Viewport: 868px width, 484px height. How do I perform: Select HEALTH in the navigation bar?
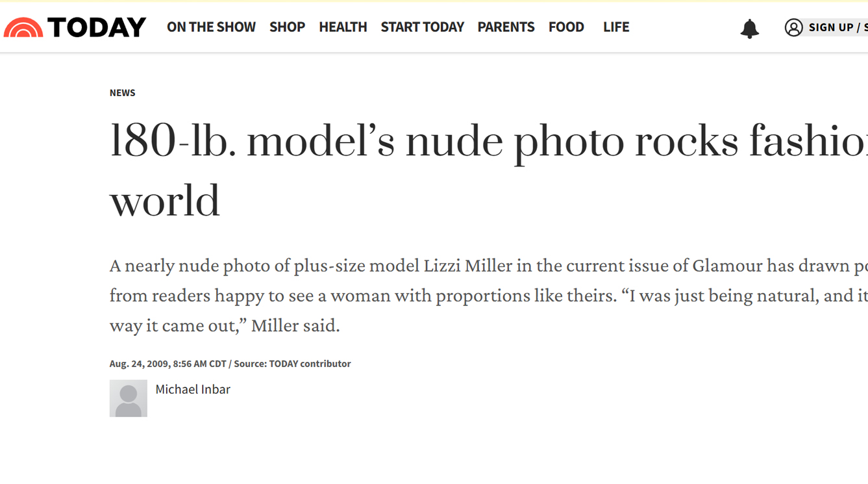343,27
